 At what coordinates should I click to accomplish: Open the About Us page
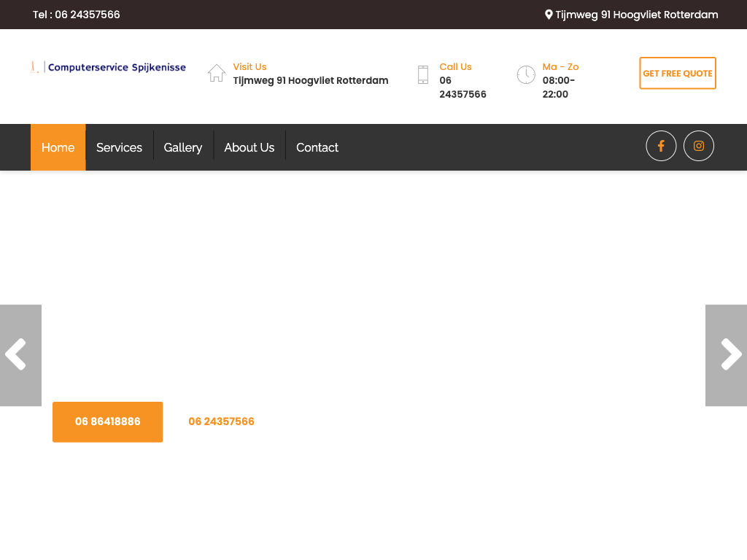click(x=249, y=147)
